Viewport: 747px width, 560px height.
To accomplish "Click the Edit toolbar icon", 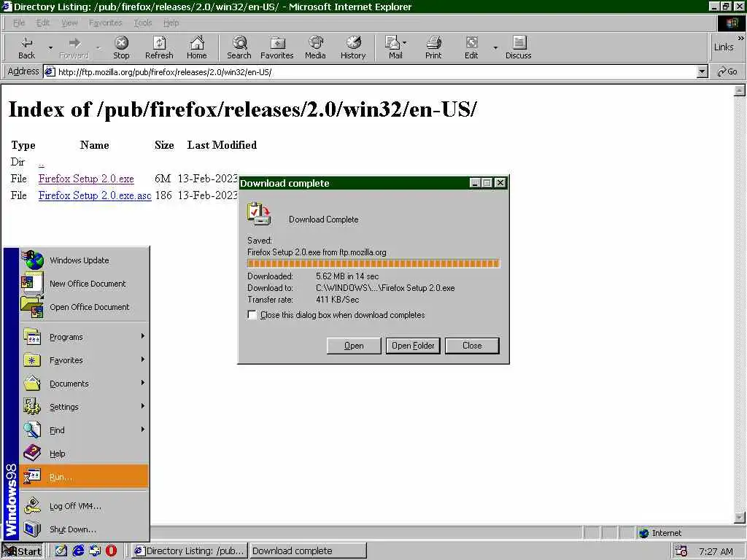I will 471,47.
